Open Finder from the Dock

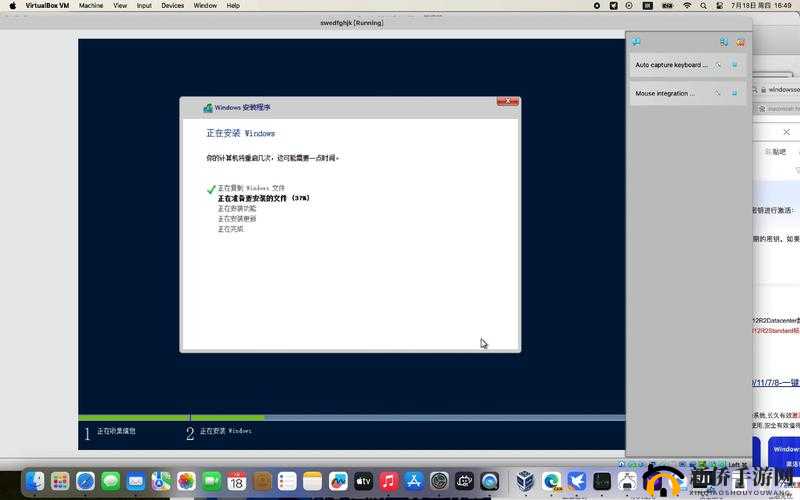pos(35,481)
